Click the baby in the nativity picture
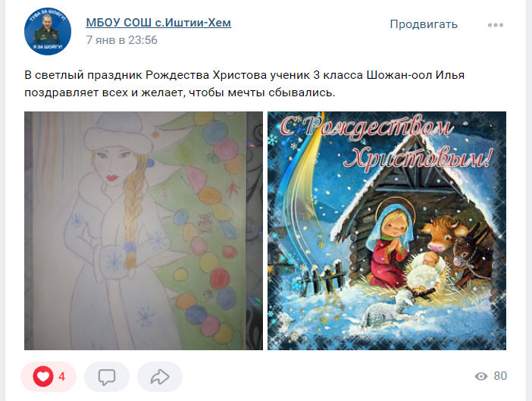Screen dimensions: 532x401 tap(427, 270)
